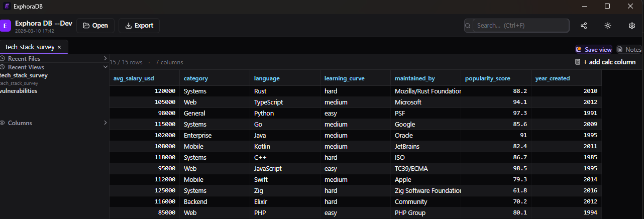Focus the Search input field
The height and width of the screenshot is (219, 644).
click(x=521, y=26)
